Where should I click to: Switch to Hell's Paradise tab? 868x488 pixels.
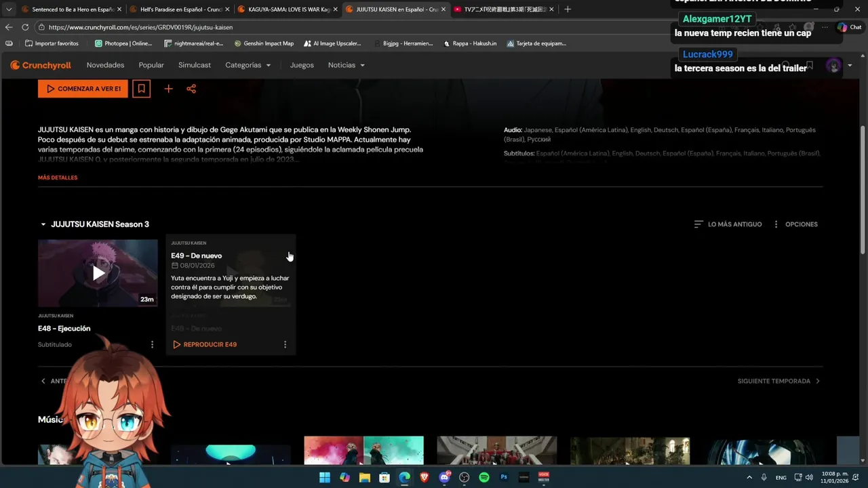[180, 9]
